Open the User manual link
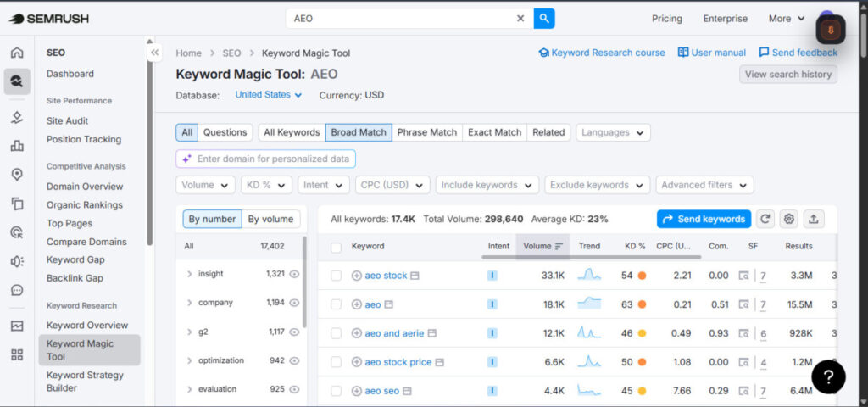The height and width of the screenshot is (407, 868). [x=712, y=53]
